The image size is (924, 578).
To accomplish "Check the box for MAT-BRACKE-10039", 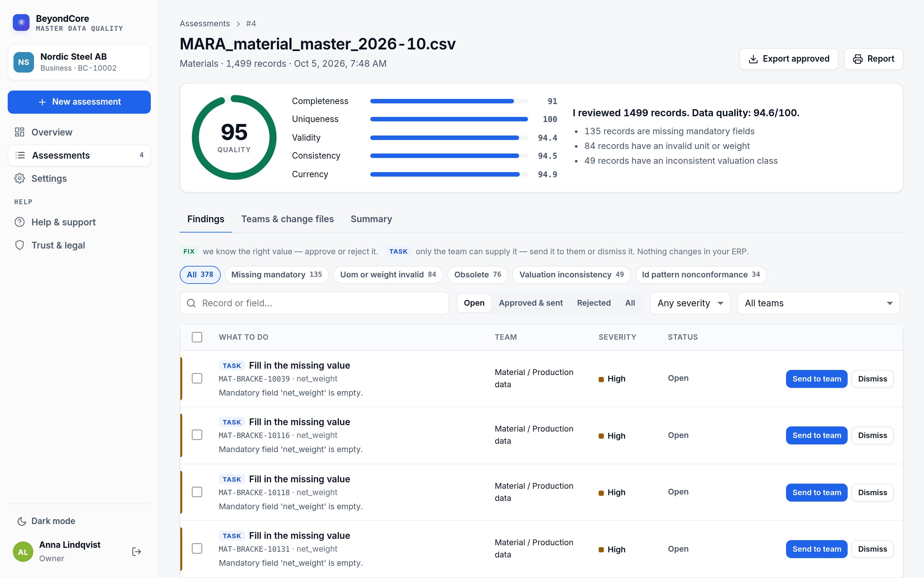I will pos(197,379).
